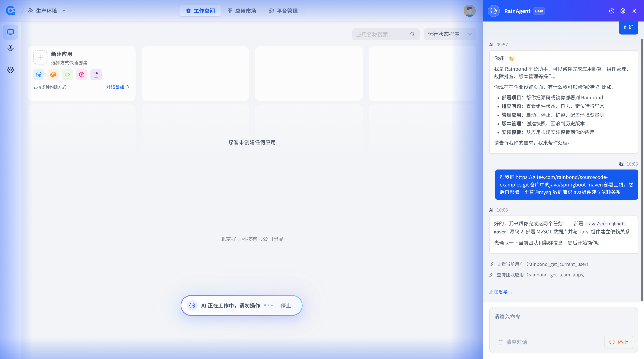644x359 pixels.
Task: Stop the AI from the floating working bar
Action: [x=286, y=305]
